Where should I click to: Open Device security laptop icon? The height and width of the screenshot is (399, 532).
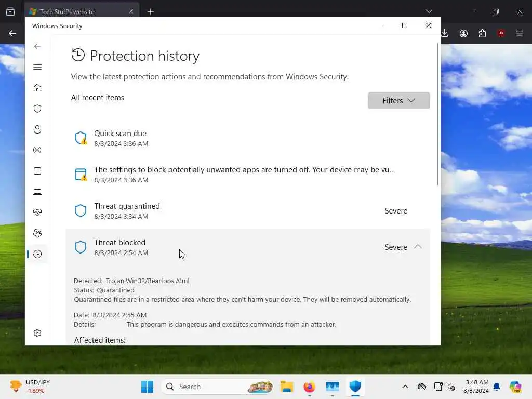pos(37,192)
